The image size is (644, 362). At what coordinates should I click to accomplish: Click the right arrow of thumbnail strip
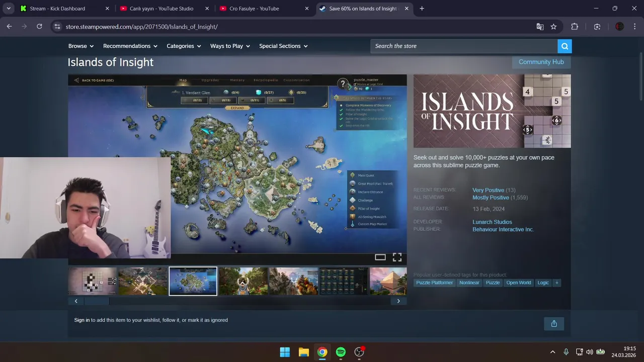pos(398,301)
